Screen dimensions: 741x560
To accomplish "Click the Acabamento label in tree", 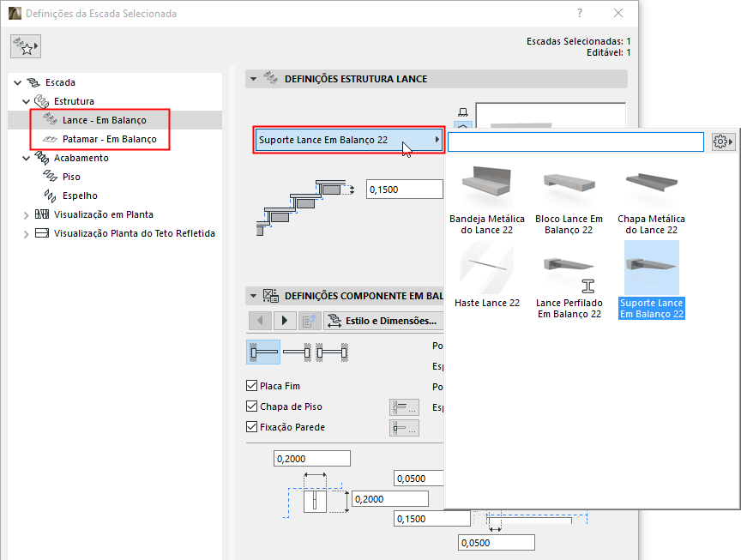I will click(x=81, y=158).
